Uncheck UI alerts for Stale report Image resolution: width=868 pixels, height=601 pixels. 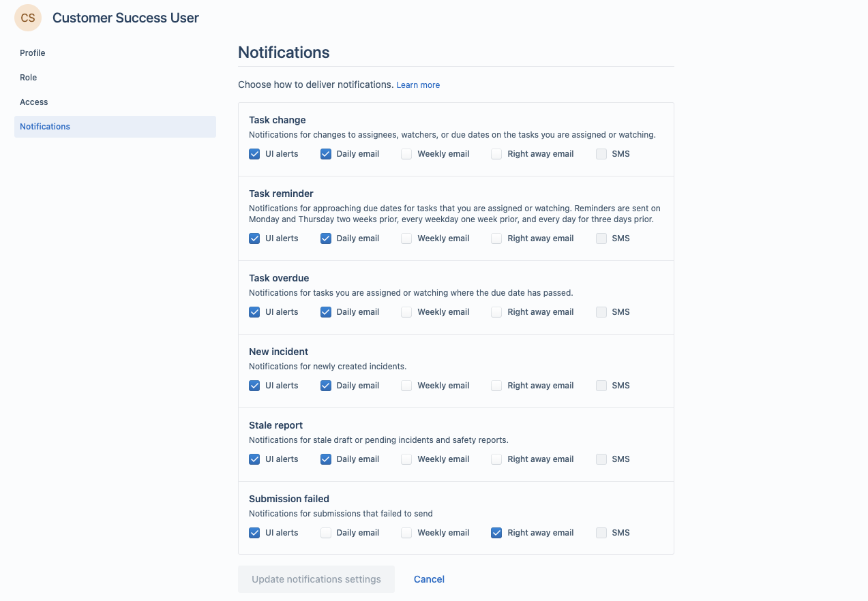coord(254,459)
